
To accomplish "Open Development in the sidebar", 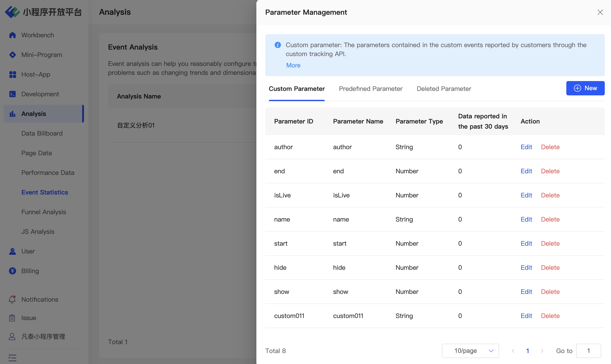I will click(x=44, y=94).
